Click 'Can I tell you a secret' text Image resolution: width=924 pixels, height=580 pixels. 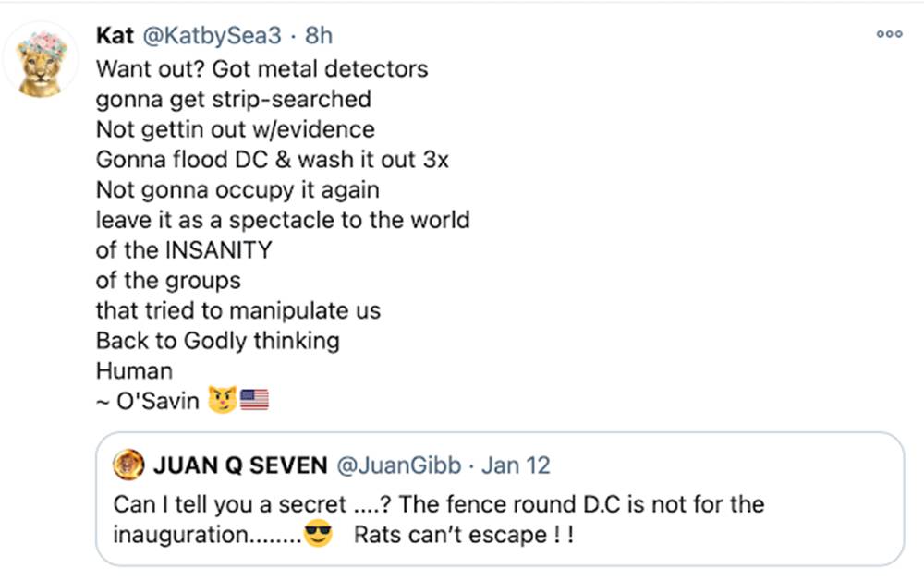click(x=240, y=505)
